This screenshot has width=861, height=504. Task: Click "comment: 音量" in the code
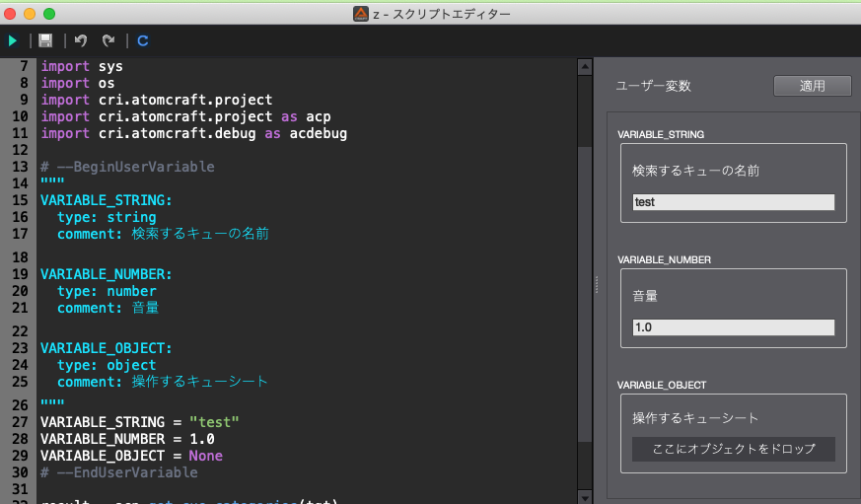tap(108, 308)
